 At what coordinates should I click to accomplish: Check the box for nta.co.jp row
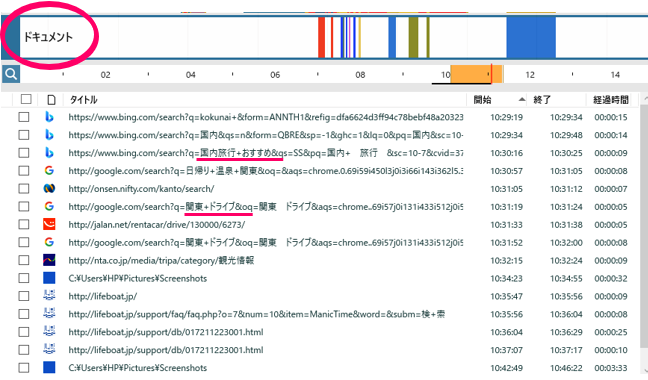pyautogui.click(x=24, y=260)
